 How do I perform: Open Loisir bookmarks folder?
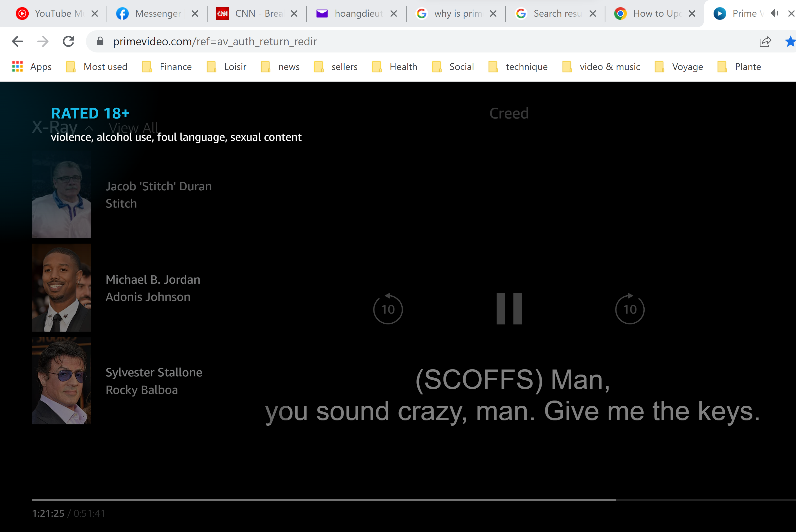click(226, 67)
